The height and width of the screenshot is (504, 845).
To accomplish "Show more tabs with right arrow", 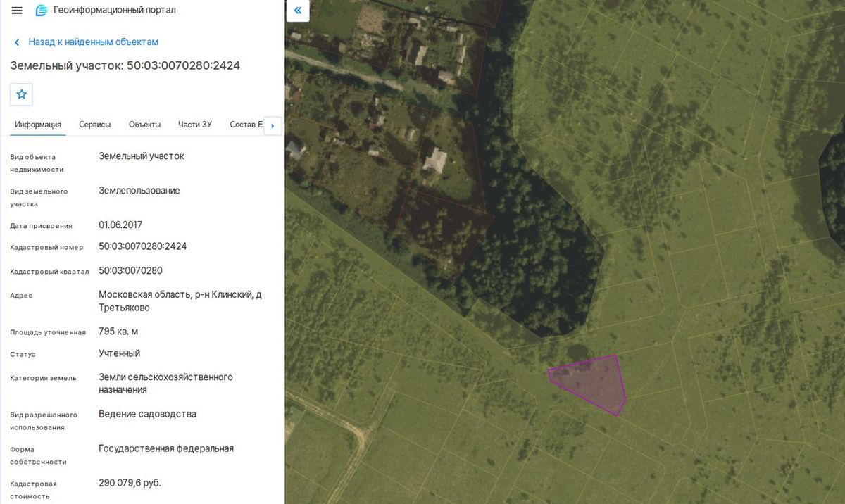I will [273, 125].
